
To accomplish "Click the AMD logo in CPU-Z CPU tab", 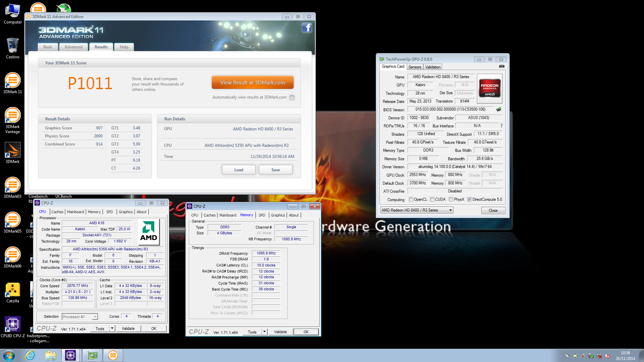I will pyautogui.click(x=149, y=232).
